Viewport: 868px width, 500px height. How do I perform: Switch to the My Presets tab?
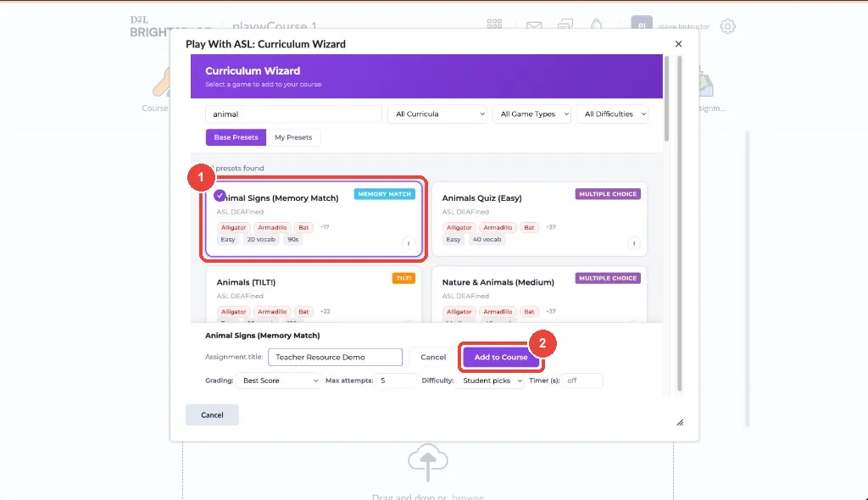coord(293,137)
